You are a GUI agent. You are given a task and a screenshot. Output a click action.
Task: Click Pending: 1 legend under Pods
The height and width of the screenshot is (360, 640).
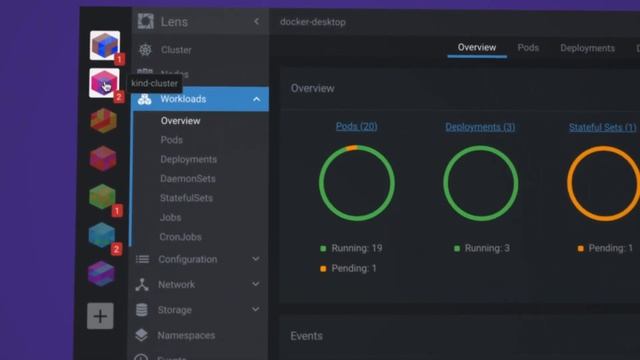pyautogui.click(x=348, y=268)
